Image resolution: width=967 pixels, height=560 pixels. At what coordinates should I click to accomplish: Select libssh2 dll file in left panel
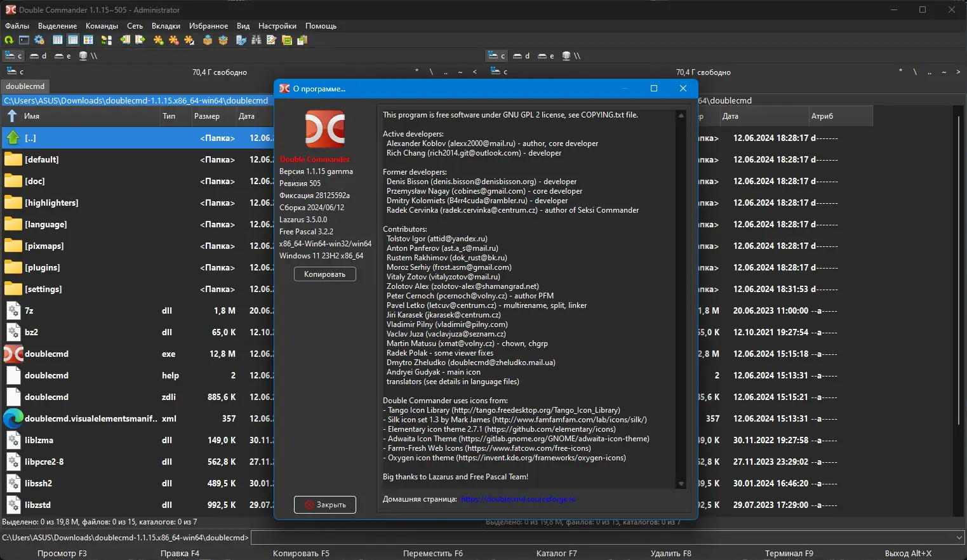138,483
